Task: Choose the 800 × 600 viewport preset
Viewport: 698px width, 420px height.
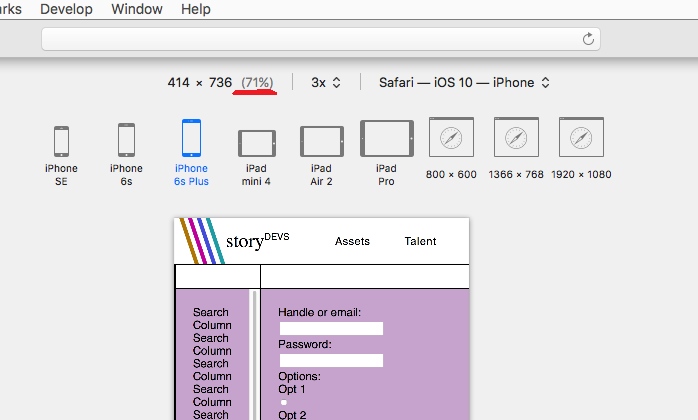Action: 451,137
